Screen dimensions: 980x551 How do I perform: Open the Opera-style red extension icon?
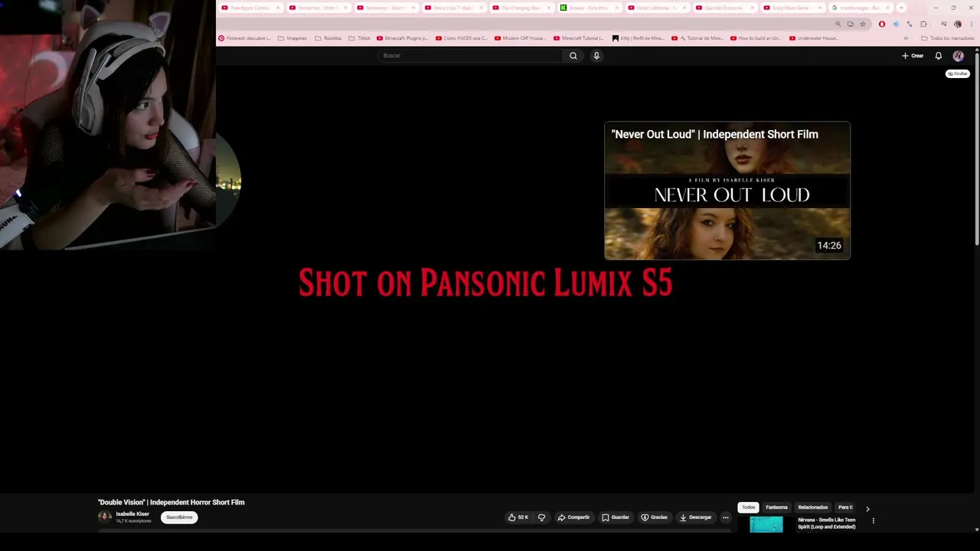882,24
